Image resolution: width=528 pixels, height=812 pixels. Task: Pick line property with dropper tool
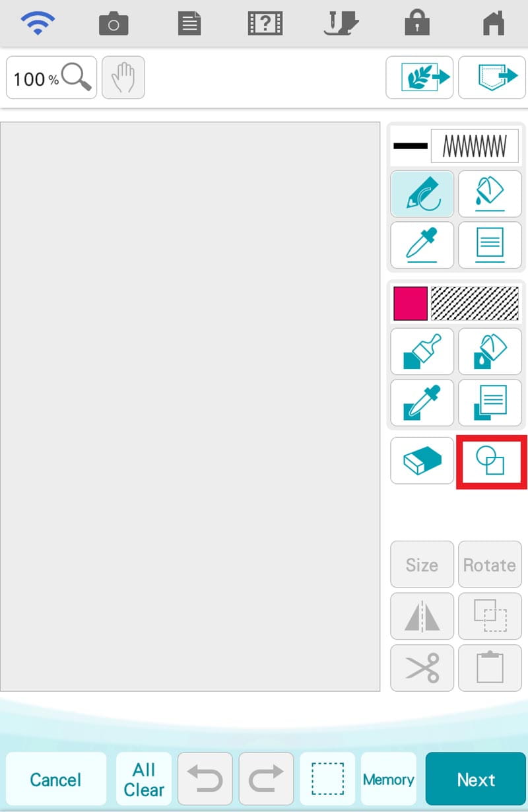click(422, 245)
